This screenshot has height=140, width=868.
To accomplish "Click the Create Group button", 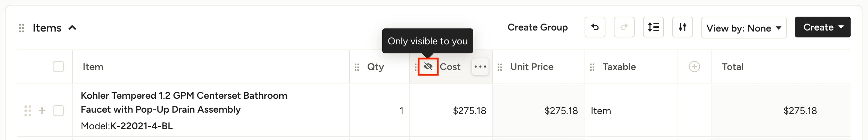I will click(x=537, y=27).
